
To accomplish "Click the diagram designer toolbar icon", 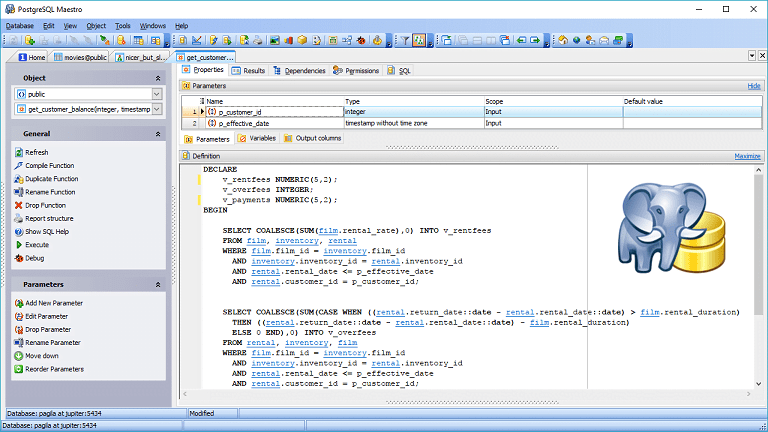I will [347, 41].
